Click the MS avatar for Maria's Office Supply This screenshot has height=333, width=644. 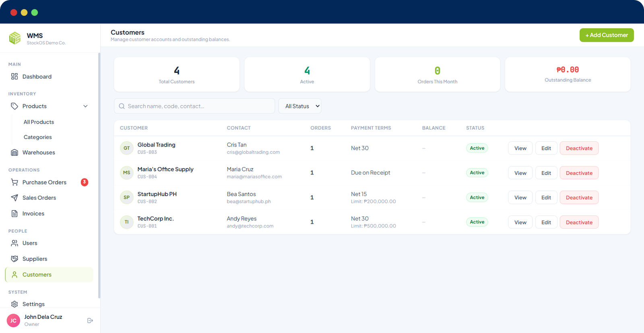tap(127, 173)
